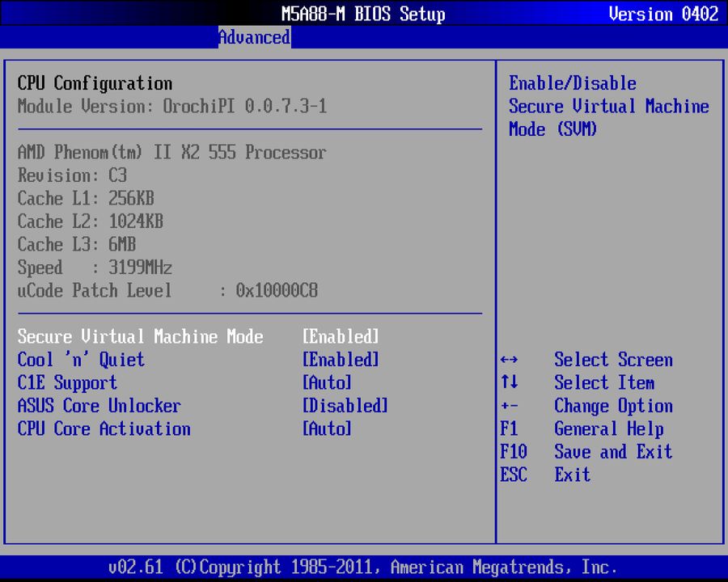
Task: Select the C1E Support option
Action: point(67,383)
